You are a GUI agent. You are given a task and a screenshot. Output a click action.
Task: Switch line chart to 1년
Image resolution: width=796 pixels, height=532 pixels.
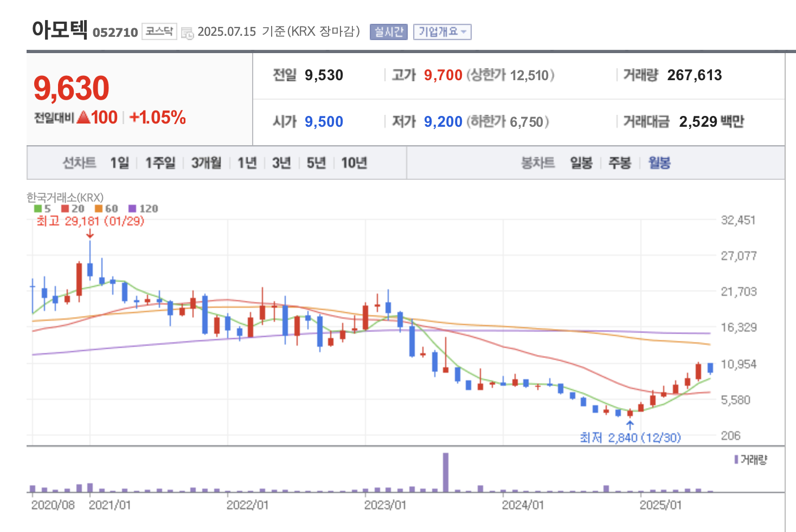tap(247, 163)
